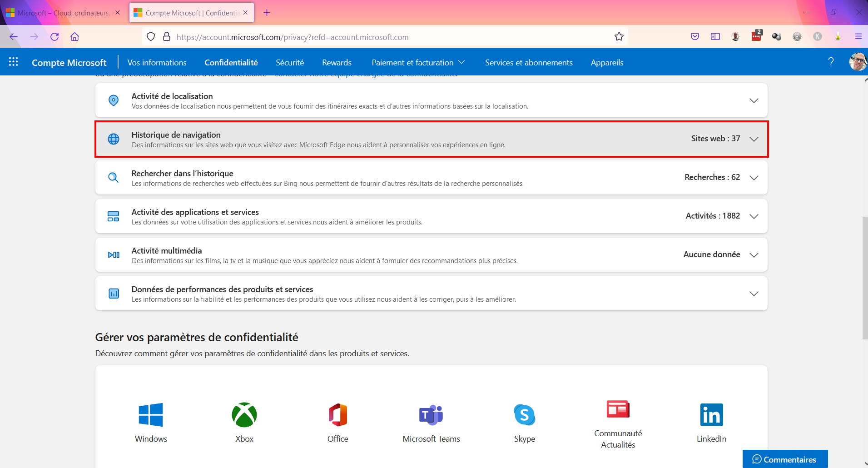Go to browser home page
Image resolution: width=868 pixels, height=468 pixels.
tap(75, 37)
